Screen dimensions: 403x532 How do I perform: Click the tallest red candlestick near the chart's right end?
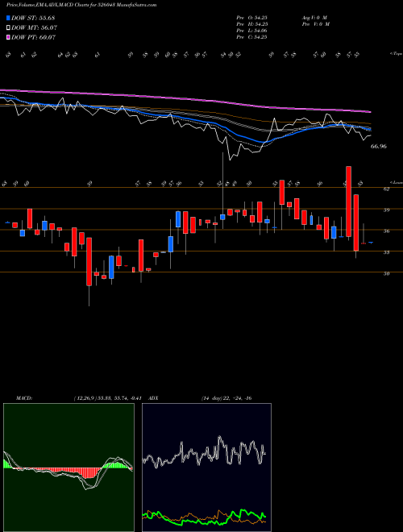[x=348, y=202]
